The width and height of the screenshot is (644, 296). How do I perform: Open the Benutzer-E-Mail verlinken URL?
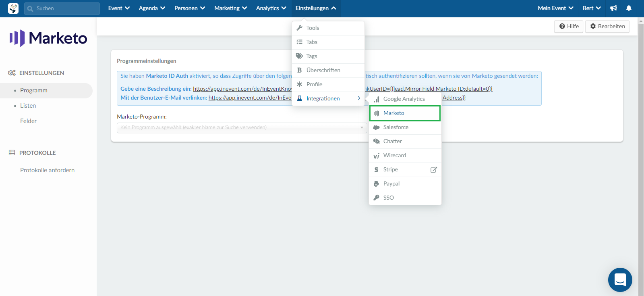tap(250, 98)
